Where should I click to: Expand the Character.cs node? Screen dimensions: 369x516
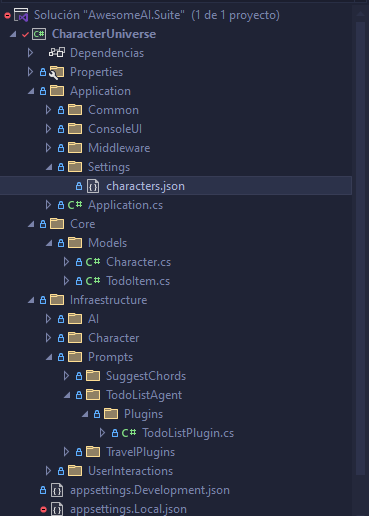point(66,262)
